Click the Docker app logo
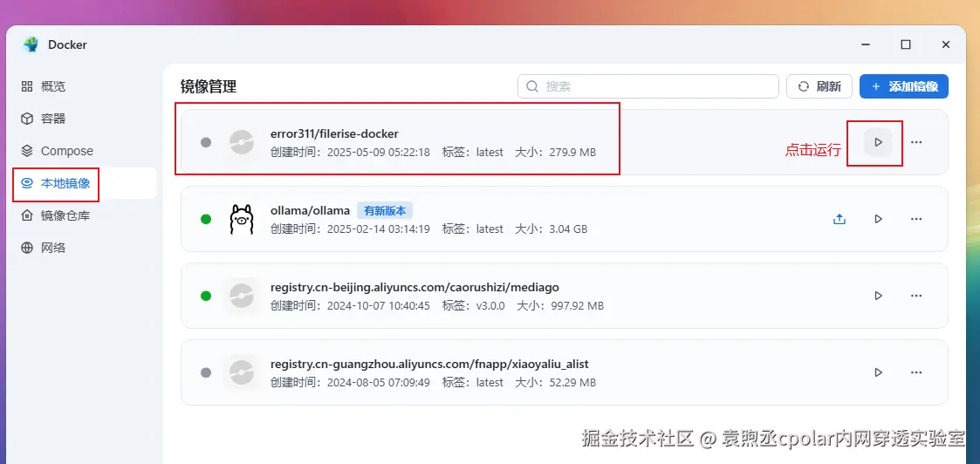Screen dimensions: 980x464 click(31, 44)
